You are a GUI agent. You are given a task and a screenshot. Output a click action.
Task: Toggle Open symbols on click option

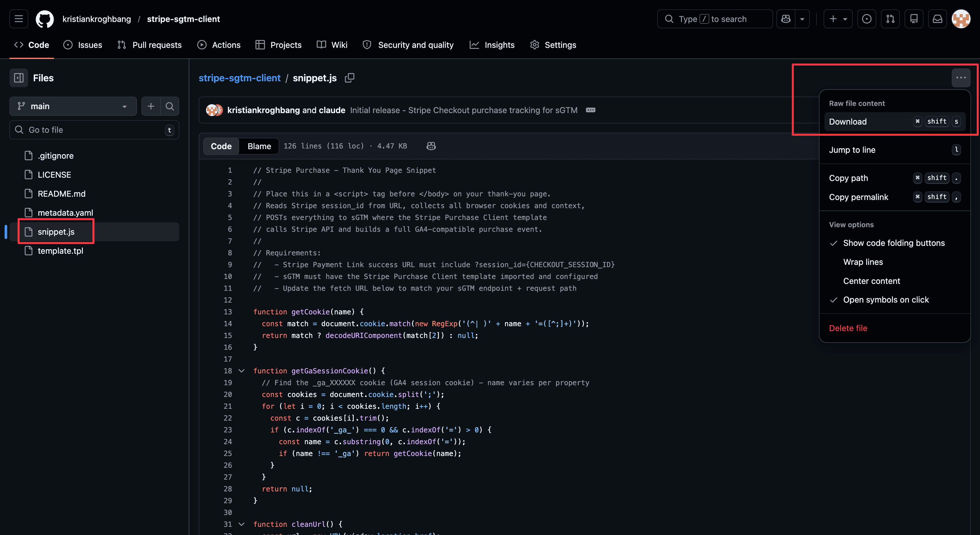coord(886,300)
